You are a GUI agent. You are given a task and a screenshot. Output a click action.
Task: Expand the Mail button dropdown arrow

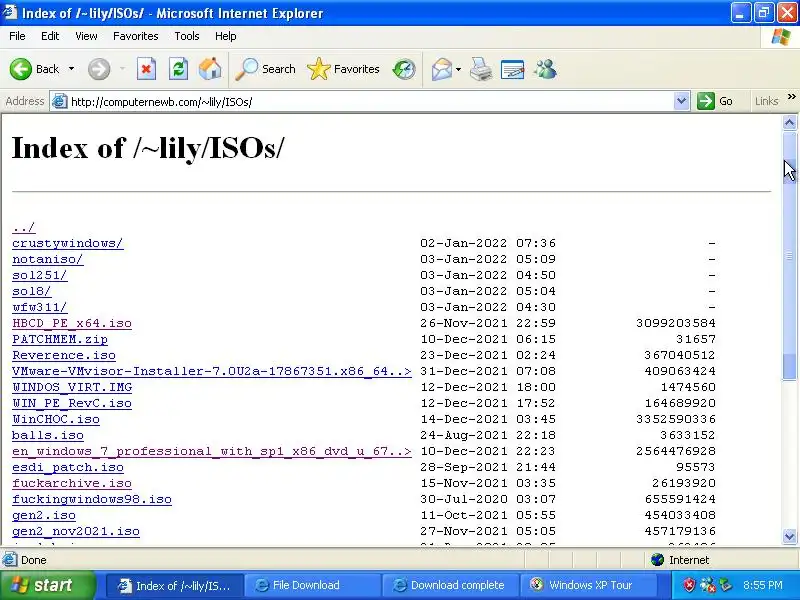458,69
